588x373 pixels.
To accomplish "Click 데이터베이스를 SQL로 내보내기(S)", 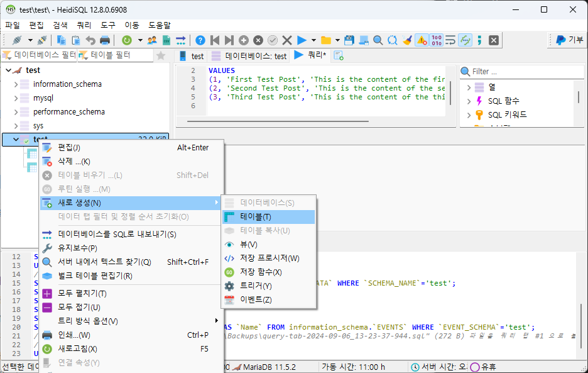I will (131, 235).
